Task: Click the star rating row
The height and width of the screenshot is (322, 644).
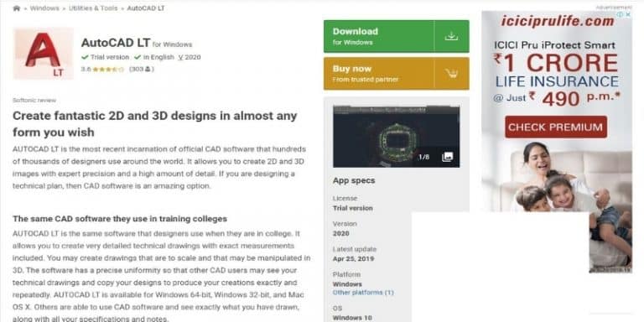Action: pos(108,70)
